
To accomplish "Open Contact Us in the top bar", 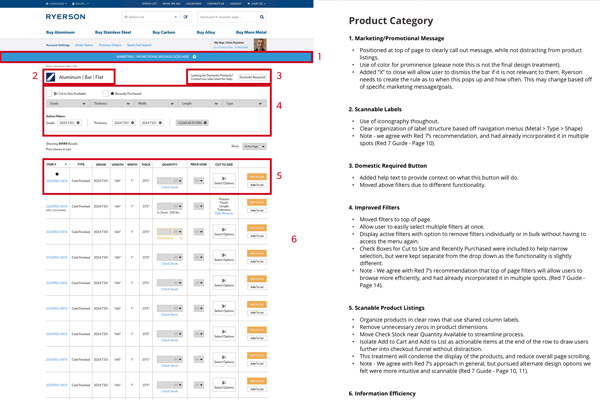I will [215, 3].
